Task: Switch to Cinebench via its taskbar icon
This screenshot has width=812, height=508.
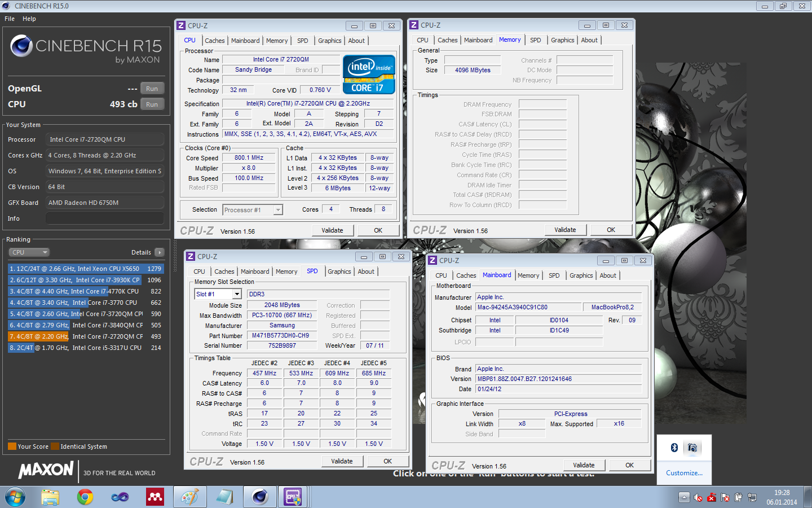Action: pos(260,497)
